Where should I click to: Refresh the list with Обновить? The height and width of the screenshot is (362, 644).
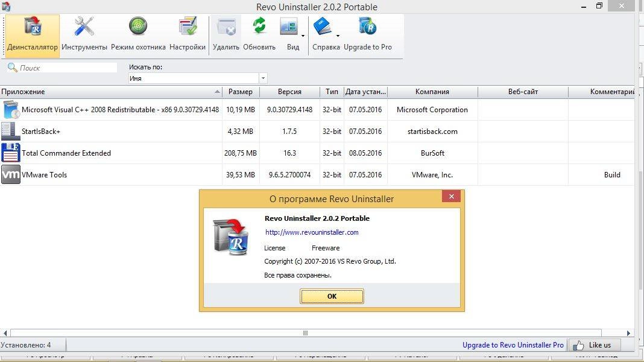tap(259, 36)
